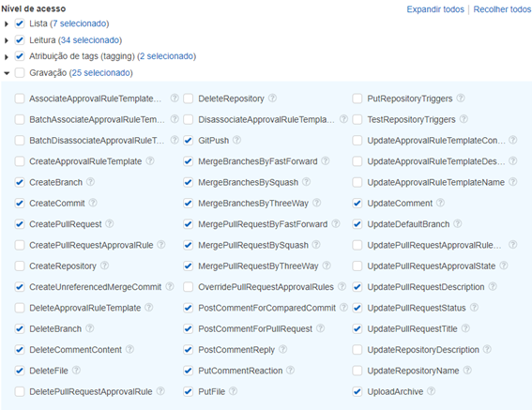This screenshot has height=410, width=532.
Task: Enable the DeleteRepository permission checkbox
Action: click(x=189, y=99)
